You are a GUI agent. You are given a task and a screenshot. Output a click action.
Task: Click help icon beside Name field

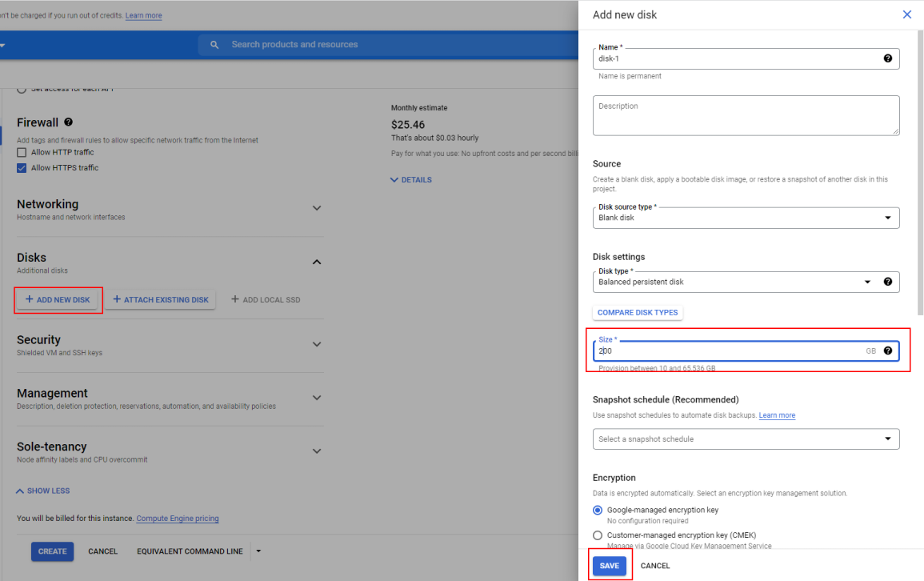click(887, 58)
